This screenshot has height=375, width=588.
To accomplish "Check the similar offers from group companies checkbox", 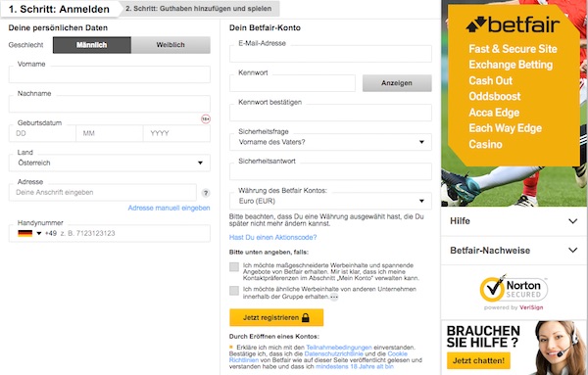I will pos(234,291).
